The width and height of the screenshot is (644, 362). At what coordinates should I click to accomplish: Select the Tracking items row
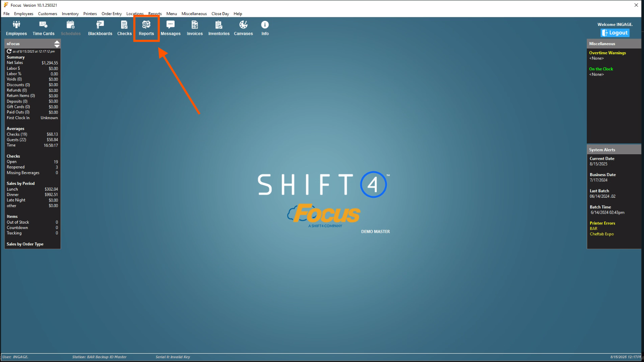[x=32, y=233]
